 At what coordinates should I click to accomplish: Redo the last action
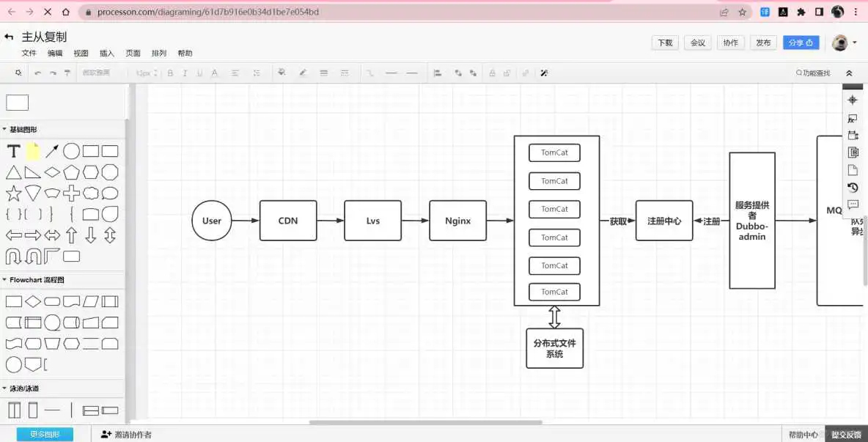pos(54,73)
